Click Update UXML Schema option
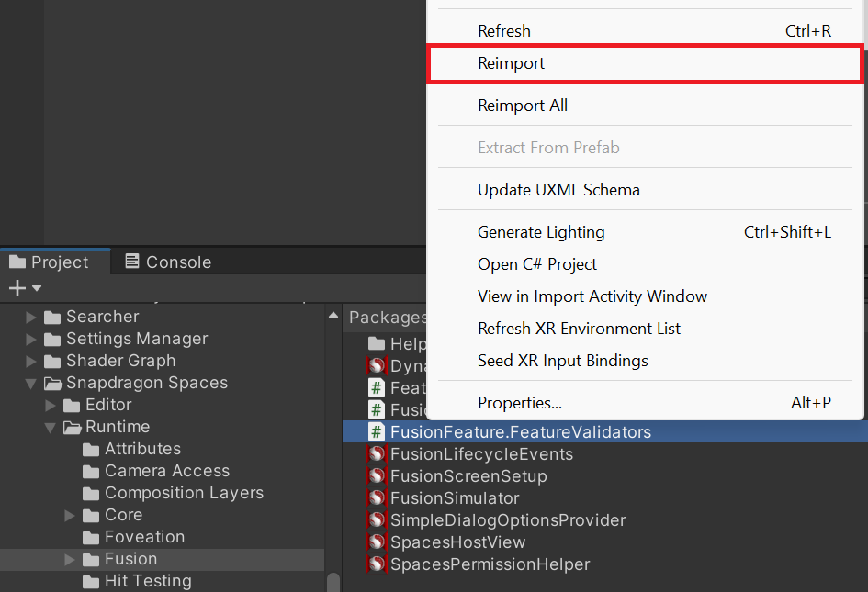The width and height of the screenshot is (868, 592). click(645, 190)
